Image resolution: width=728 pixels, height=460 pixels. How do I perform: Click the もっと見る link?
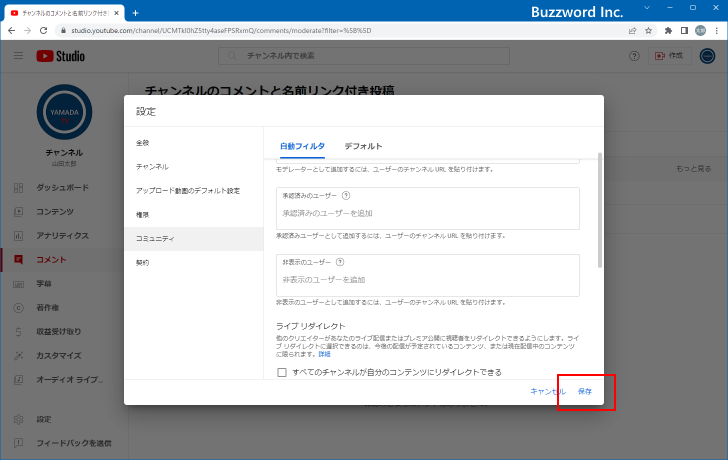click(693, 169)
